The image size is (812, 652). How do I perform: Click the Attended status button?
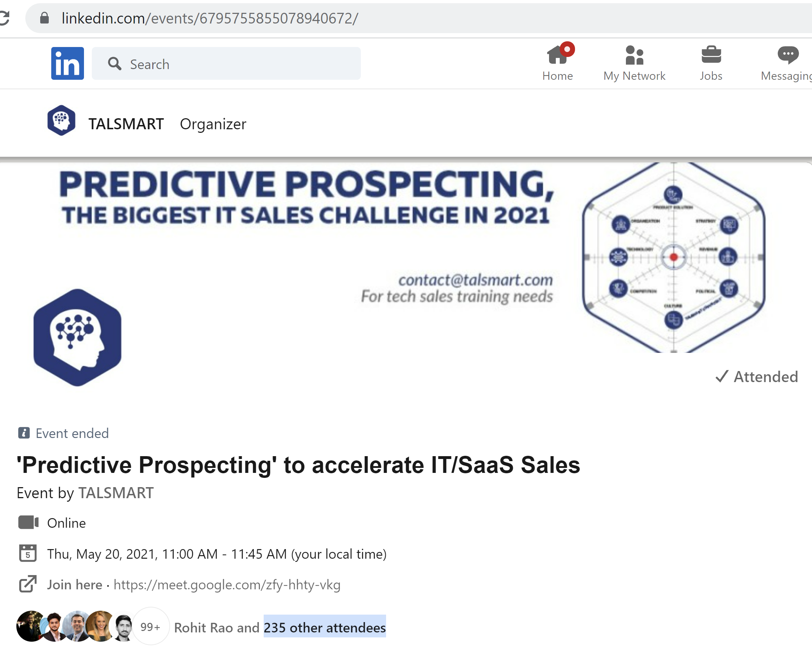(757, 376)
